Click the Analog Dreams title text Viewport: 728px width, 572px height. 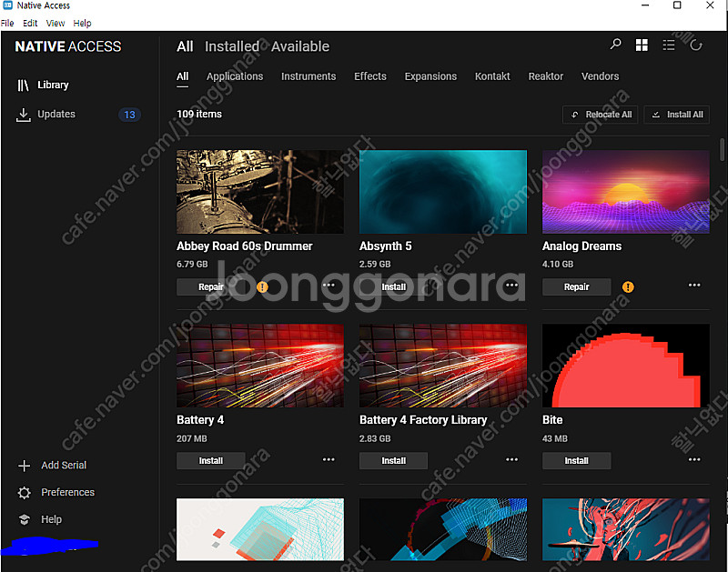pyautogui.click(x=581, y=246)
